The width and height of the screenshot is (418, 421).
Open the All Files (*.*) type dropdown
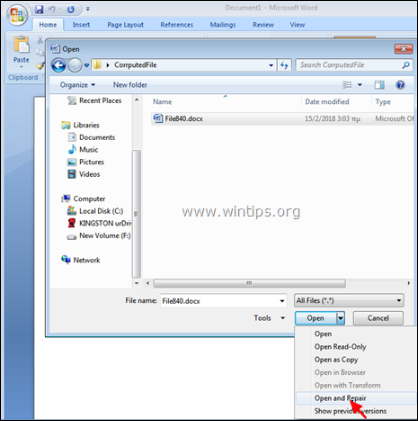[349, 300]
